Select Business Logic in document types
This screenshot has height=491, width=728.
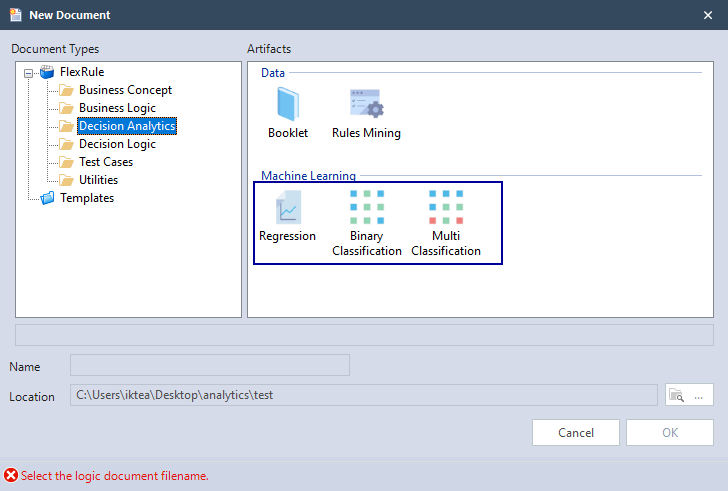[117, 108]
